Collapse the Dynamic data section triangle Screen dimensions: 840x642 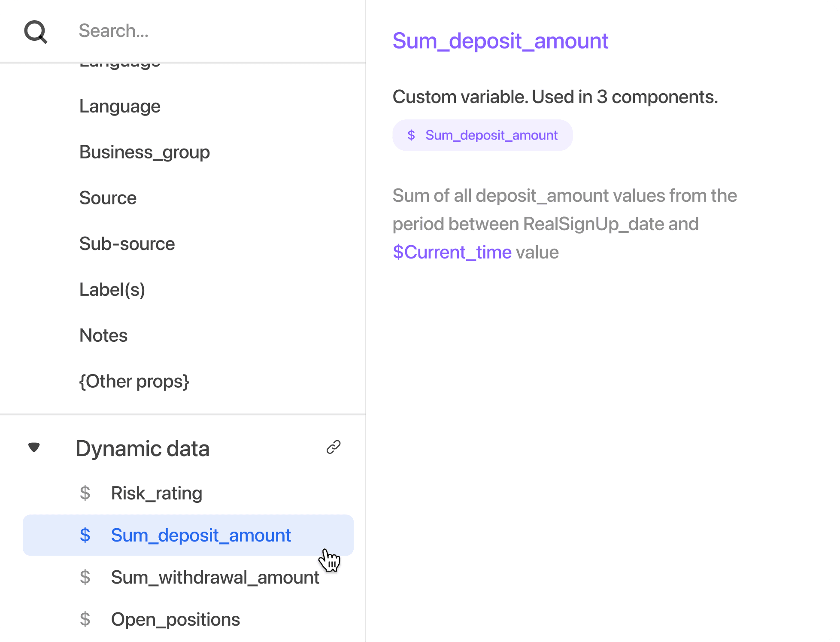34,447
